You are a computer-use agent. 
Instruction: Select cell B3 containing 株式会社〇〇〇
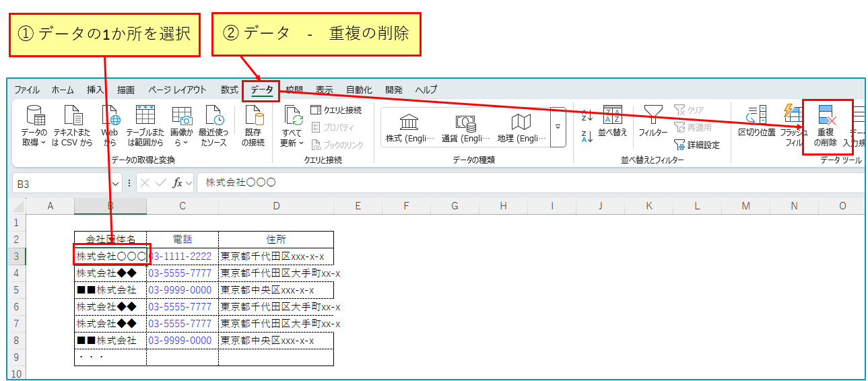click(110, 256)
